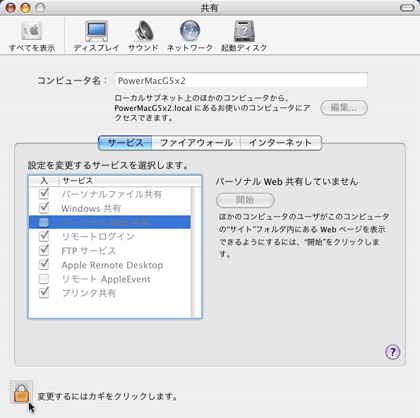The image size is (420, 418).
Task: Switch to the インターネット tab
Action: [281, 143]
